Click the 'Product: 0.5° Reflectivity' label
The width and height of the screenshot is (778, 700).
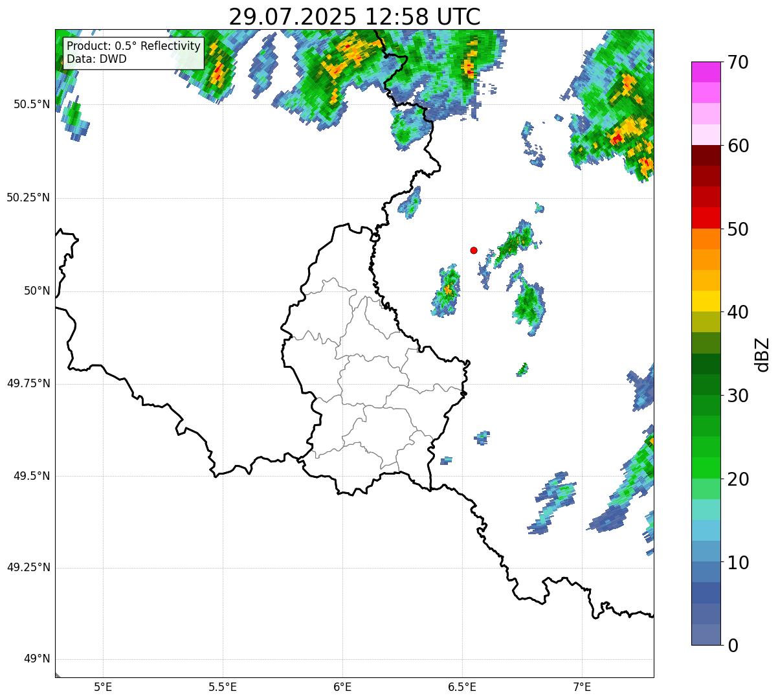(x=134, y=47)
